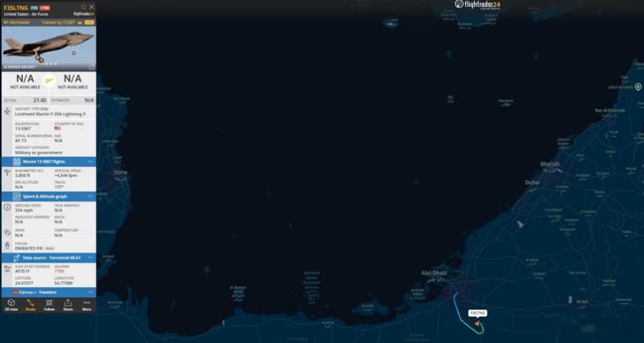The width and height of the screenshot is (644, 343).
Task: Click the LIVE status badge
Action: (x=89, y=22)
